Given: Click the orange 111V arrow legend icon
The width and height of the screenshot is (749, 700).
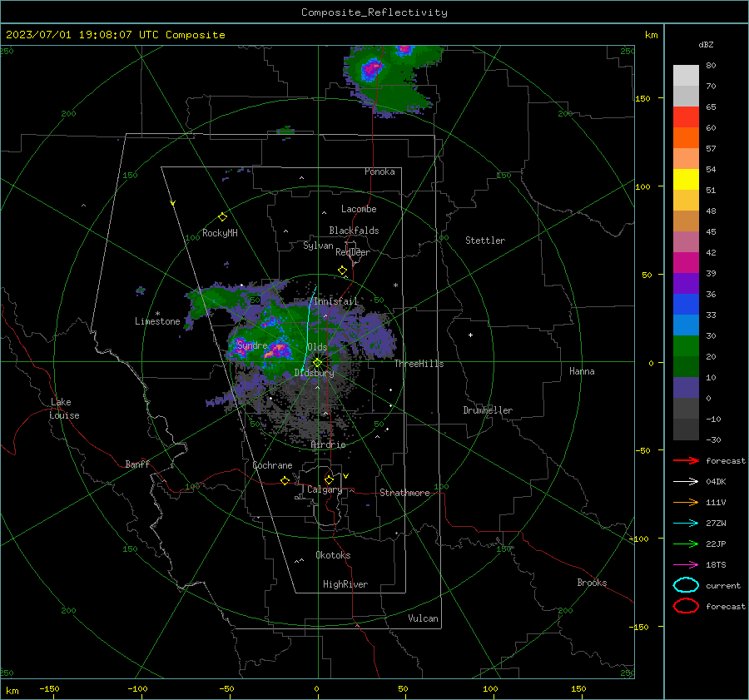Looking at the screenshot, I should (686, 502).
